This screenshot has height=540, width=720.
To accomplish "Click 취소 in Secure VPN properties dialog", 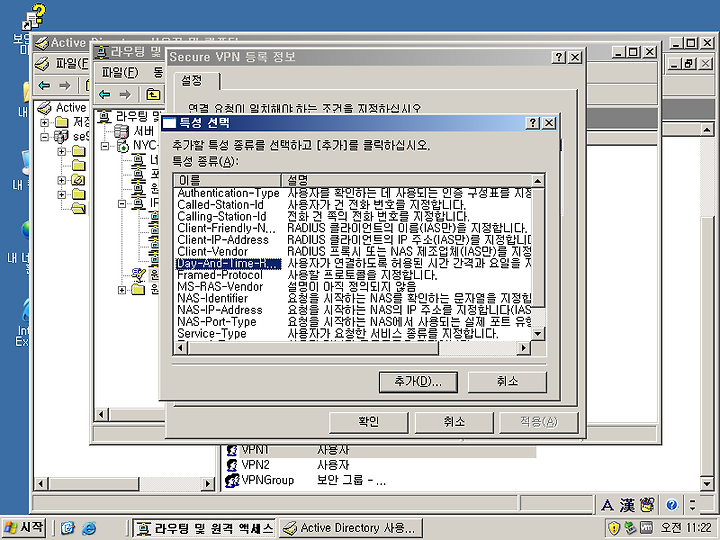I will pyautogui.click(x=454, y=422).
